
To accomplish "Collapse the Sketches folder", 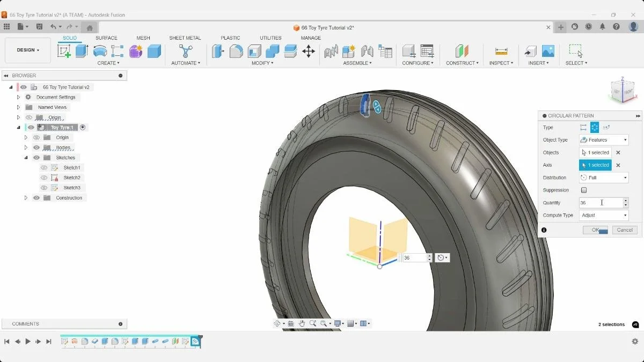I will coord(26,158).
